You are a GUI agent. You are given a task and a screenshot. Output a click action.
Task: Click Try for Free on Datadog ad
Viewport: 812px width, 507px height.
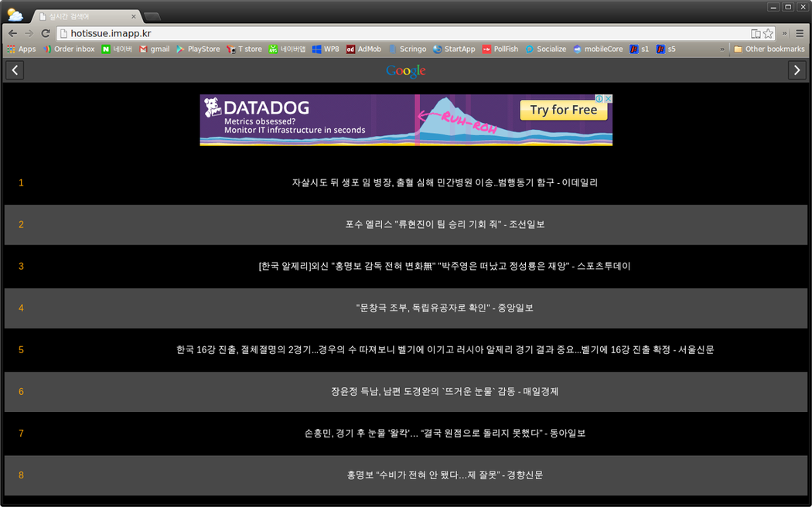[x=563, y=110]
